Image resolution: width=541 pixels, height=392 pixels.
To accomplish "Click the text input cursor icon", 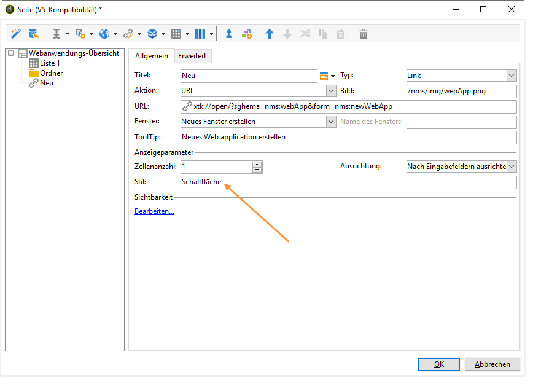I will (x=56, y=34).
